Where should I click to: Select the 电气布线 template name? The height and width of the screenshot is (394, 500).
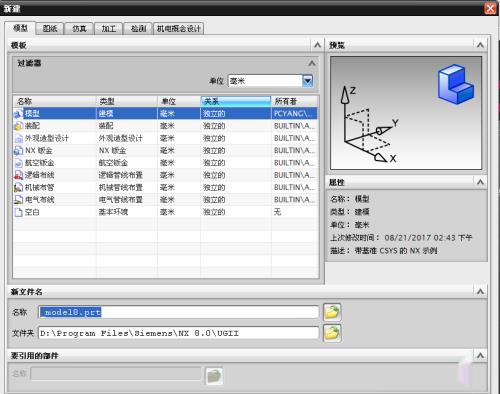click(x=39, y=200)
